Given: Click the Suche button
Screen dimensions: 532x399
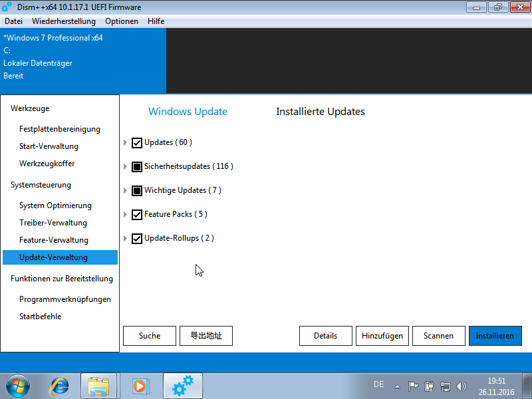Looking at the screenshot, I should 150,336.
